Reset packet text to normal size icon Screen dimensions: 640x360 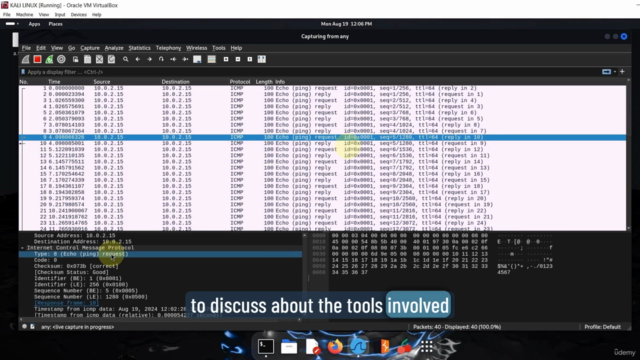point(249,59)
